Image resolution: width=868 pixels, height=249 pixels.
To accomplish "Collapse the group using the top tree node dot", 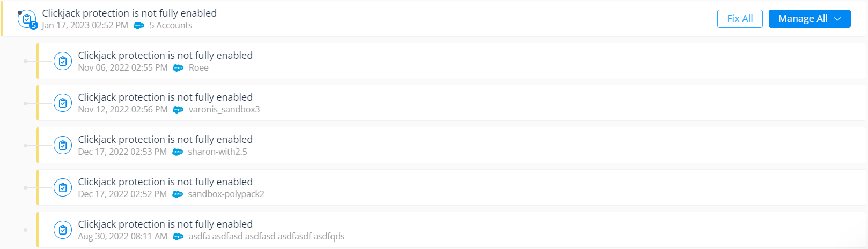I will click(x=20, y=13).
